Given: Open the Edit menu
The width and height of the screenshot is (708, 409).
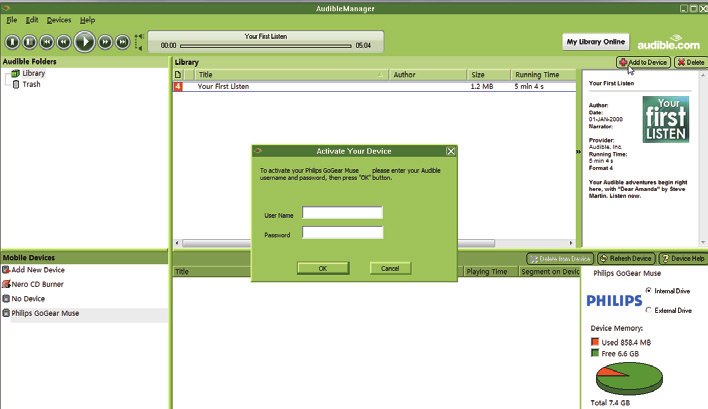Looking at the screenshot, I should pyautogui.click(x=32, y=20).
